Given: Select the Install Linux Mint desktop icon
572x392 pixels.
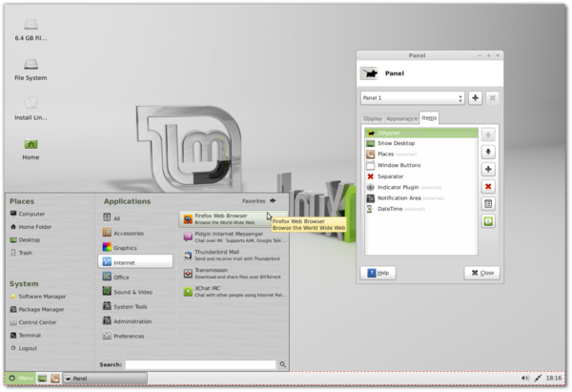Looking at the screenshot, I should 31,109.
